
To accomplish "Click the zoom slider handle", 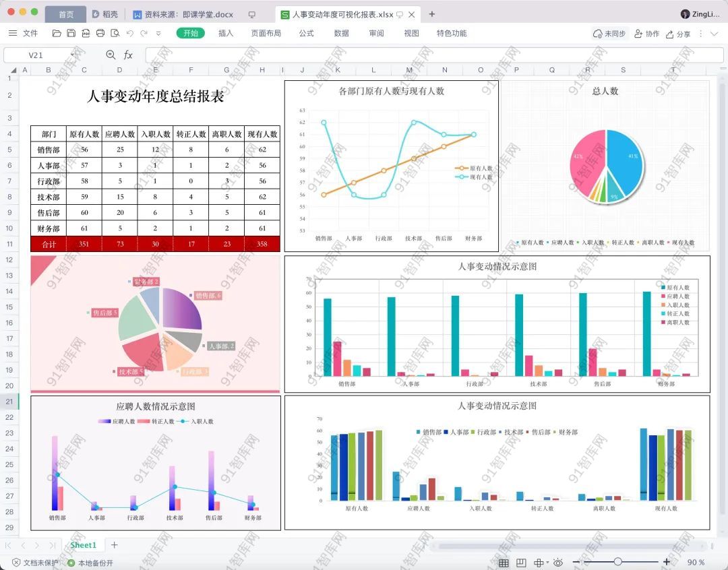I will pyautogui.click(x=617, y=562).
